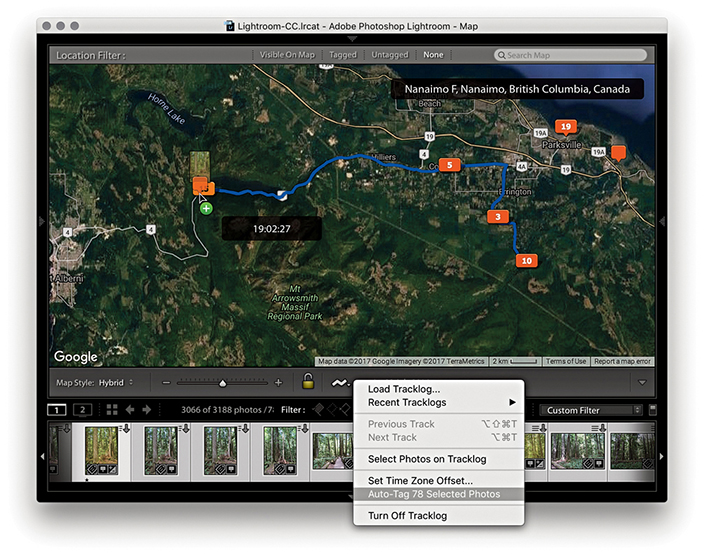Go back using filmstrip left arrow

point(130,410)
